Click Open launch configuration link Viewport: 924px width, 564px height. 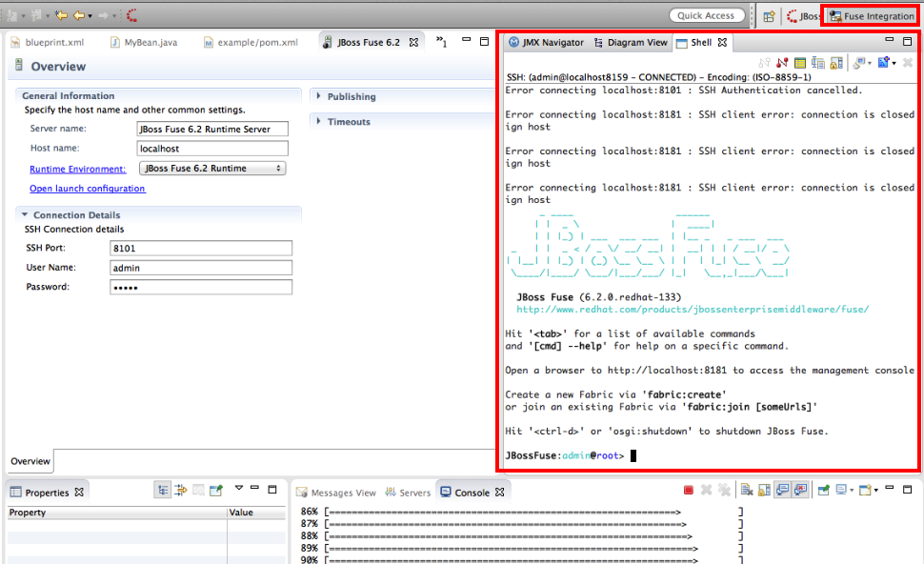(x=88, y=188)
